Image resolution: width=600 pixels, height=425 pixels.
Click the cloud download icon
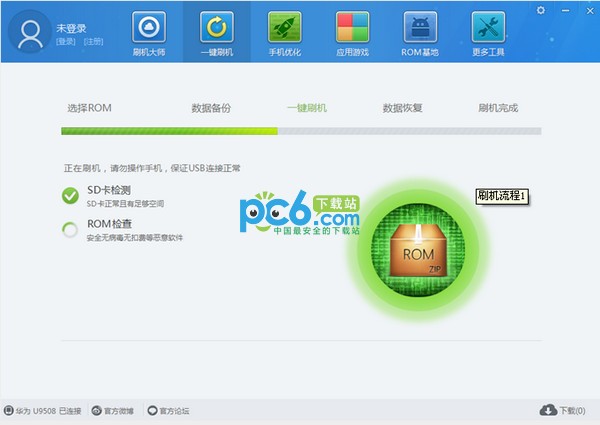pyautogui.click(x=548, y=410)
